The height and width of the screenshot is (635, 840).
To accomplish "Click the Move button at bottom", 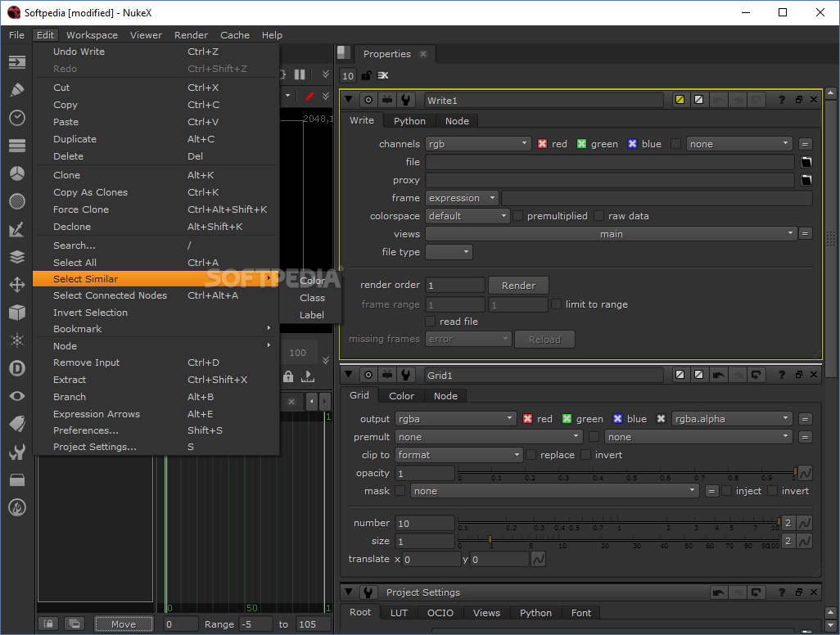I will (x=123, y=624).
